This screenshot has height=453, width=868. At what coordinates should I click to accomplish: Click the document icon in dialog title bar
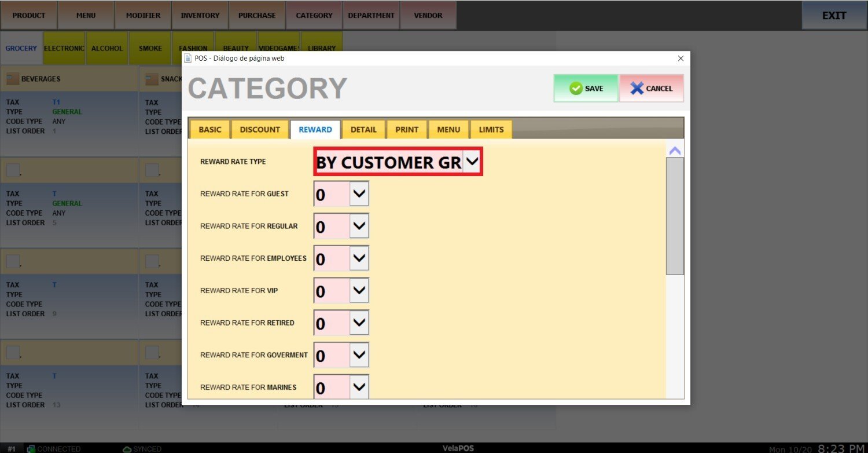(188, 59)
